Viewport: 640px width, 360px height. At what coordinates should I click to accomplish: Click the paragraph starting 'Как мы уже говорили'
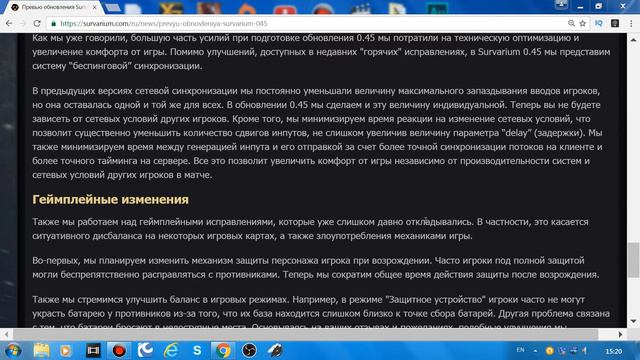point(321,52)
